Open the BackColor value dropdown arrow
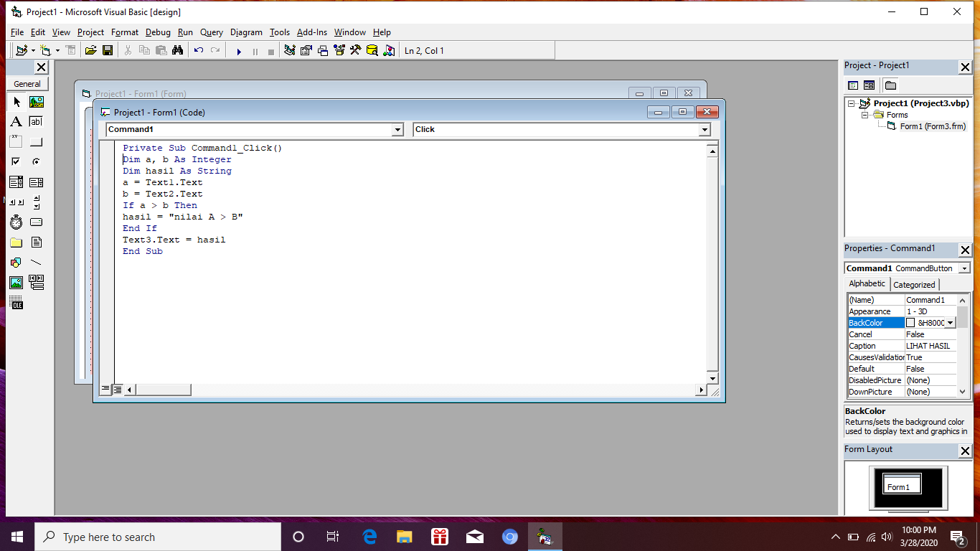This screenshot has width=980, height=551. click(951, 323)
